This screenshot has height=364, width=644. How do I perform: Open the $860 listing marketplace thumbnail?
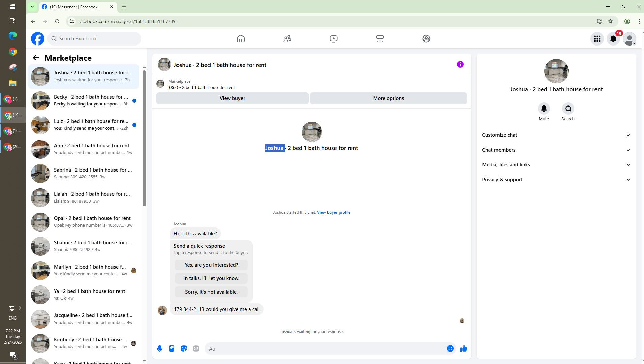pos(160,84)
